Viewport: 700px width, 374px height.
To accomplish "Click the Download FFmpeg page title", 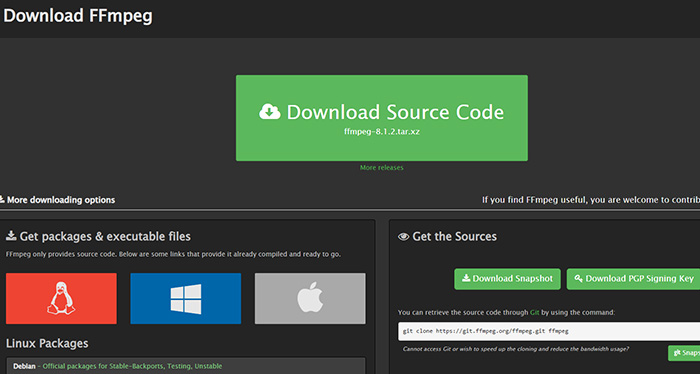I will (78, 15).
